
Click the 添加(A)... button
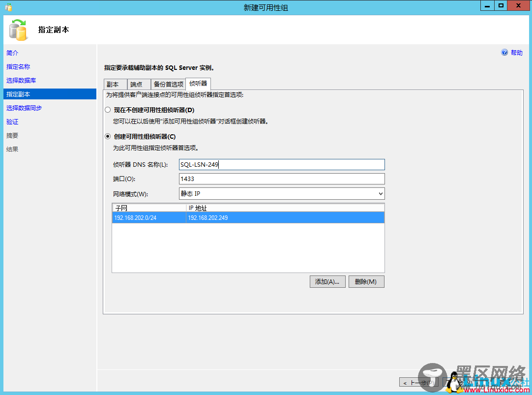[327, 282]
